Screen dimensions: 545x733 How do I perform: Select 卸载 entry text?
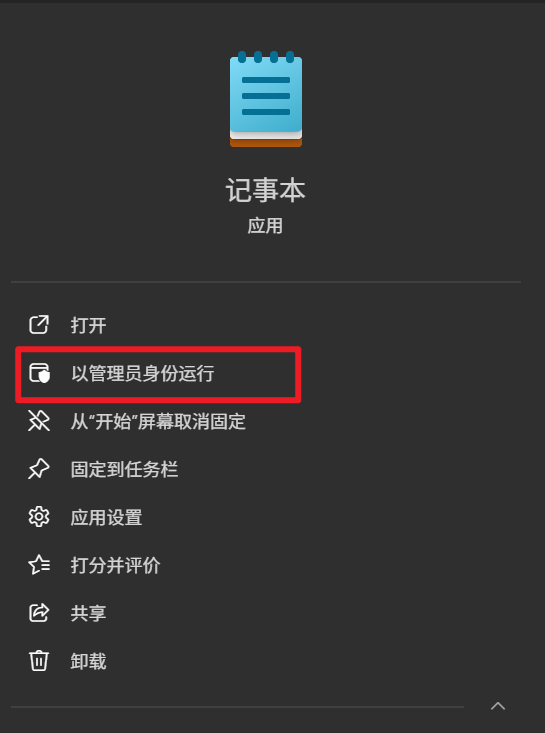pos(88,661)
